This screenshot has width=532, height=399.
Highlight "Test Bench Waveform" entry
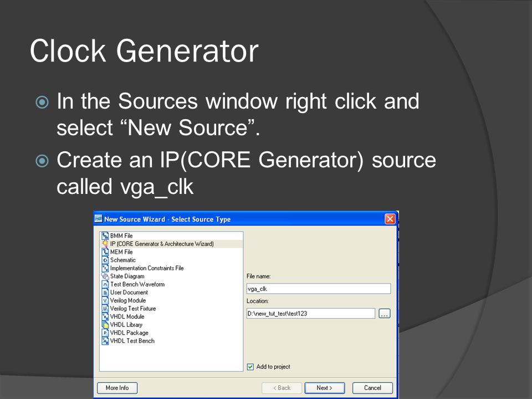coord(137,284)
